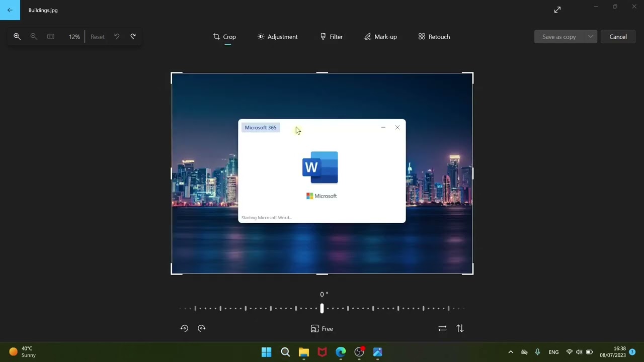
Task: Open the Mark-up tab
Action: pos(380,37)
